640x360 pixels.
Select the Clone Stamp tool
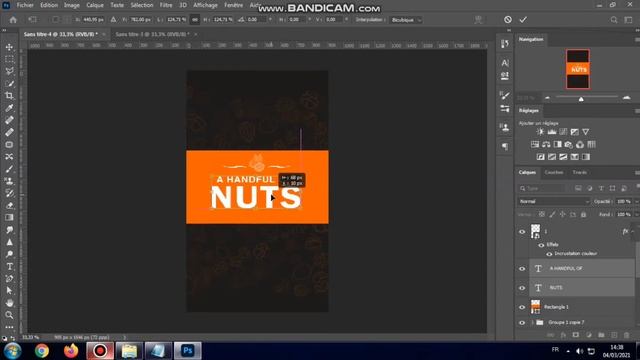point(9,181)
